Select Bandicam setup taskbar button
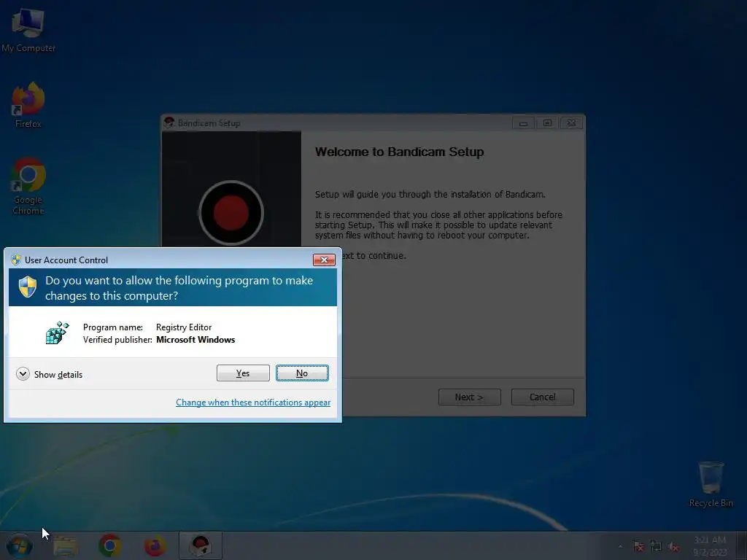Viewport: 747px width, 560px height. (201, 545)
